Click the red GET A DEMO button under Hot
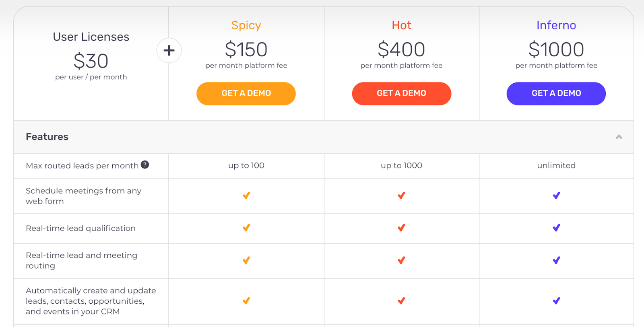 point(401,93)
